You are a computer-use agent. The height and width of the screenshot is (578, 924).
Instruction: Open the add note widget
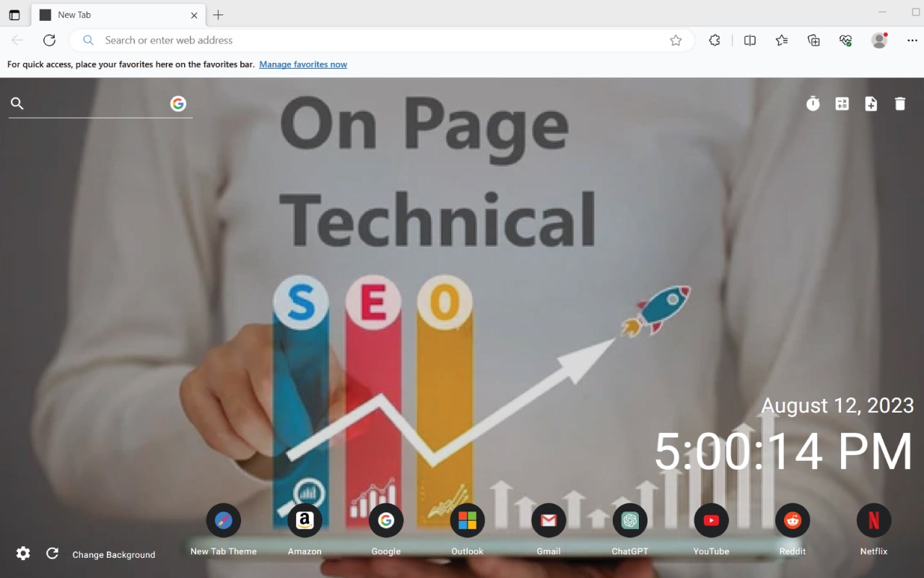pos(871,103)
